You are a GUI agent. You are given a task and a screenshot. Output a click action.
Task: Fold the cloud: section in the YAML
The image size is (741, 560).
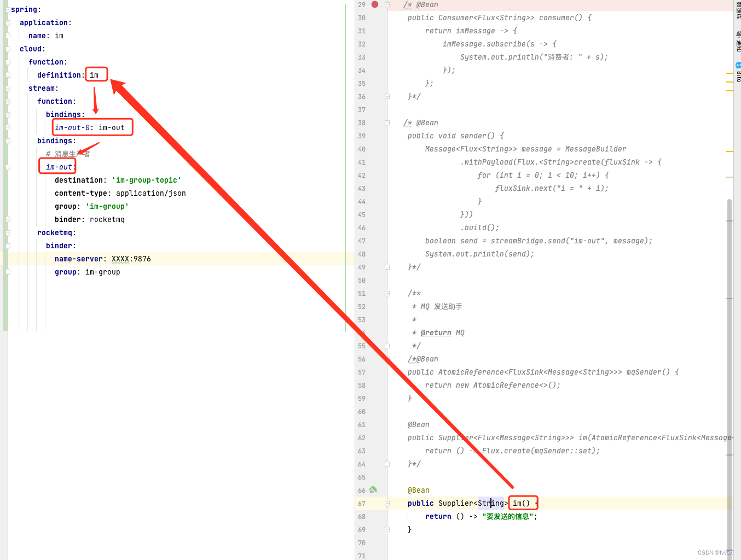(x=8, y=49)
